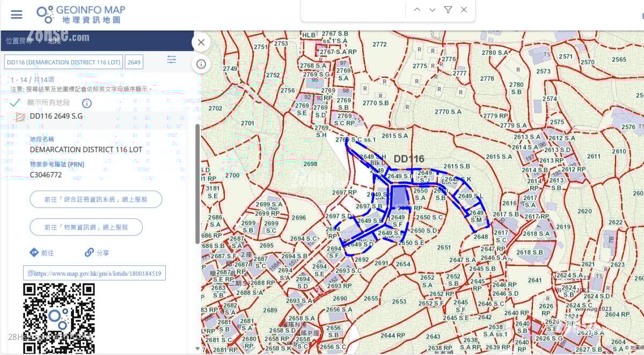
Task: Click the round info button beside the map
Action: (x=201, y=64)
